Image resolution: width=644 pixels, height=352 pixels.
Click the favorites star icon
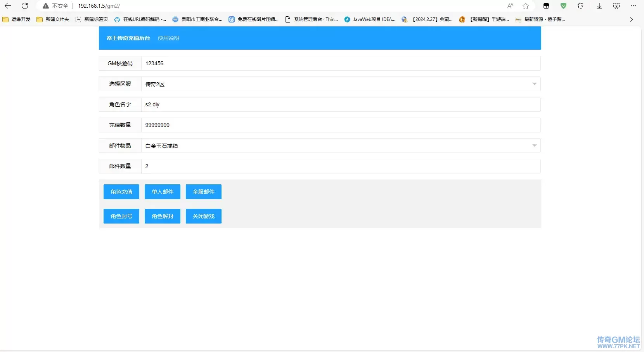pyautogui.click(x=526, y=6)
